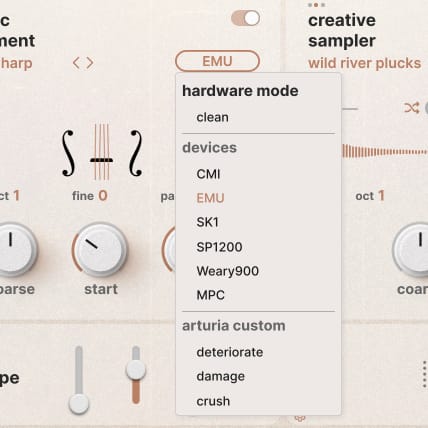Select previous preset with left arrow
This screenshot has width=428, height=428.
(x=76, y=63)
